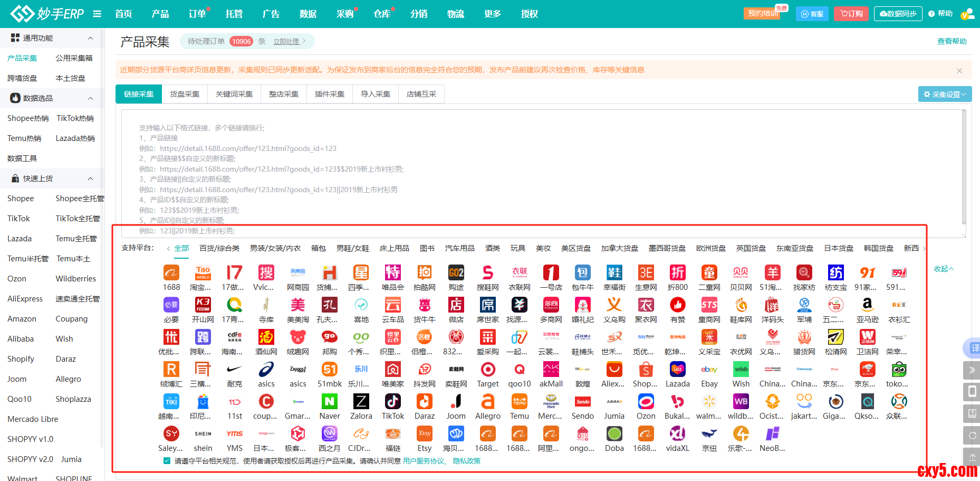The width and height of the screenshot is (980, 481).
Task: Collapse the 通用功能 sidebar section
Action: (x=90, y=38)
